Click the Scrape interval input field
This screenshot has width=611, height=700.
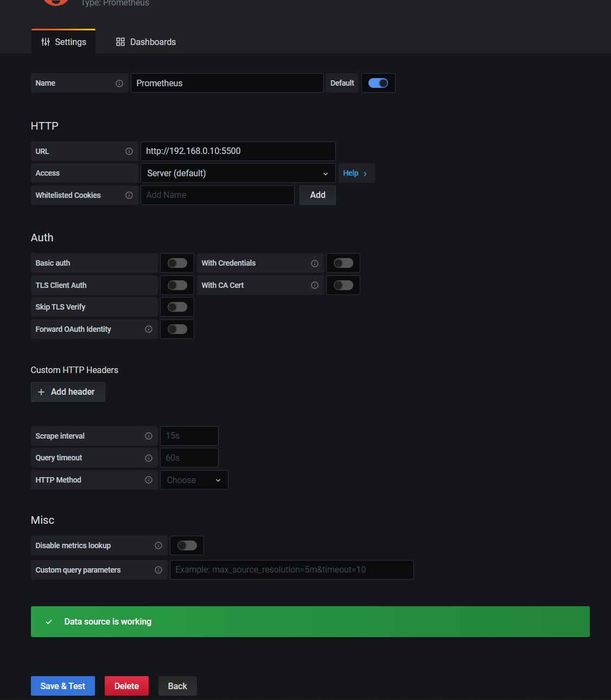click(189, 436)
